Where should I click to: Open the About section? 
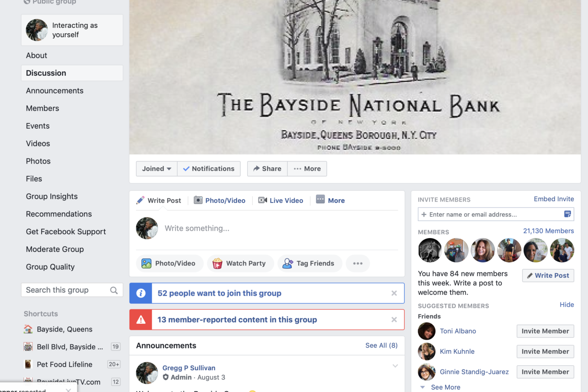point(37,55)
